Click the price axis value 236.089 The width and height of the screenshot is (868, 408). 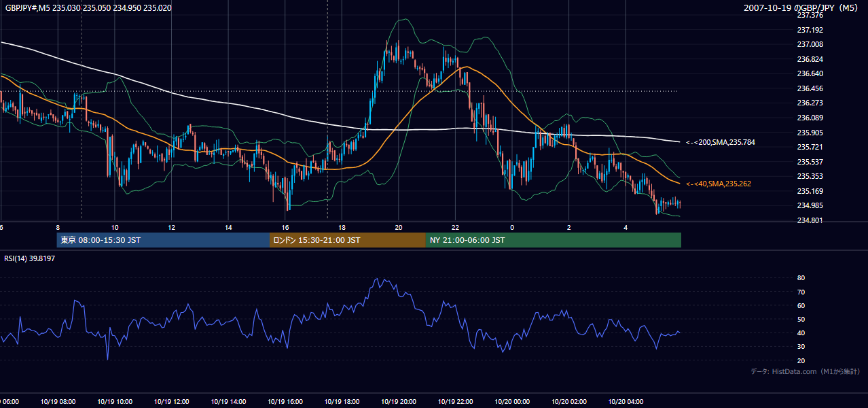810,118
